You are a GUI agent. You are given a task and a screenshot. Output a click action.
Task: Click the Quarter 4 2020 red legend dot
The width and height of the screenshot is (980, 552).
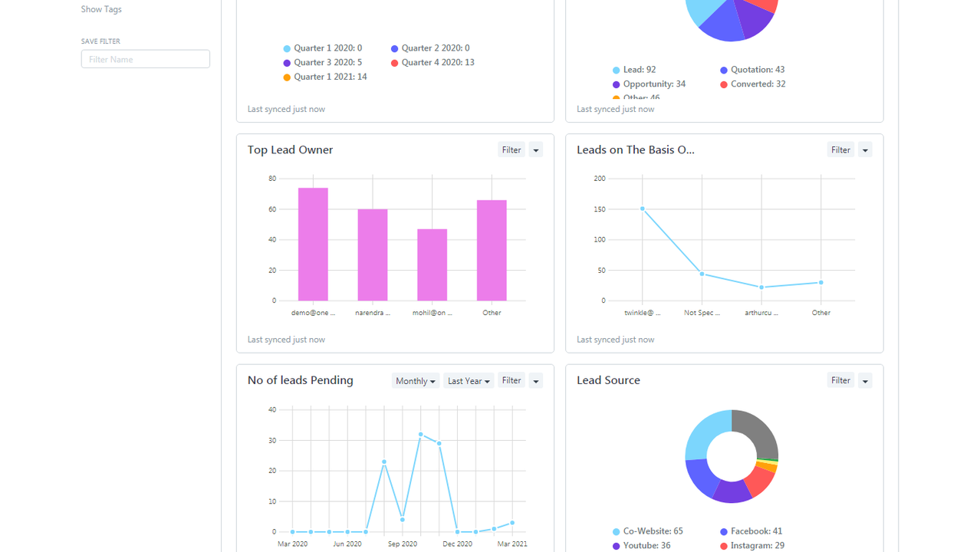coord(394,63)
